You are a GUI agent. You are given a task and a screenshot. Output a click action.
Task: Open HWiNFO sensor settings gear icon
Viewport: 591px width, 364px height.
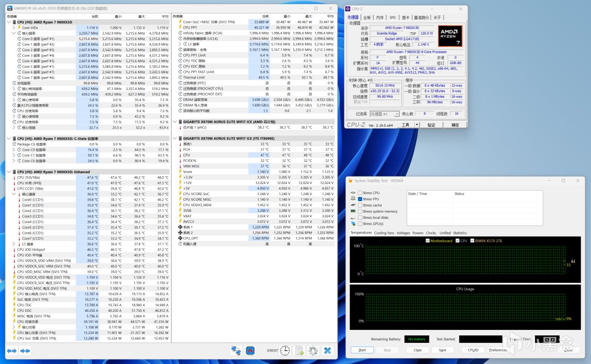coord(313,351)
